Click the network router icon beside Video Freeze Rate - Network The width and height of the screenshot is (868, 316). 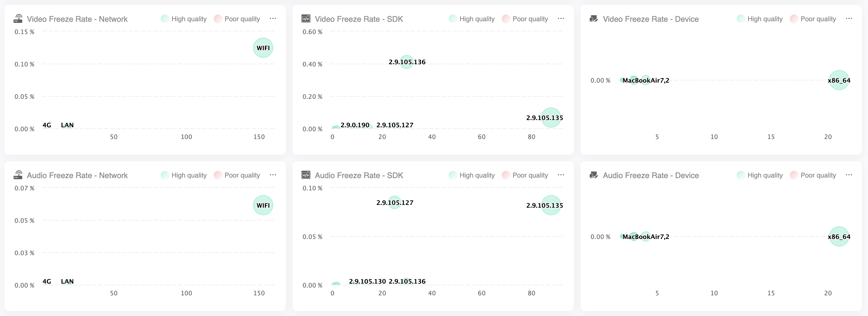pos(18,18)
